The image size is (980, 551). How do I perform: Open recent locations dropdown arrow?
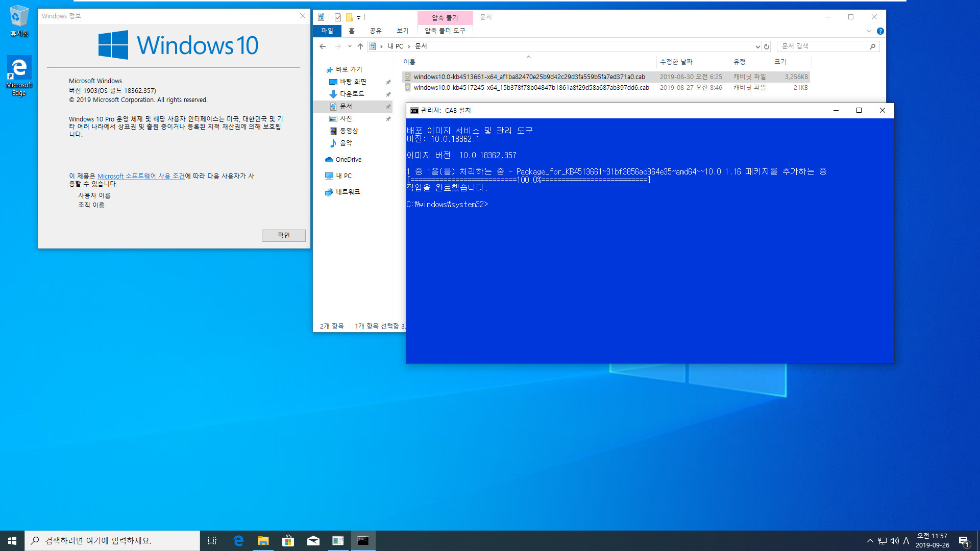click(350, 46)
